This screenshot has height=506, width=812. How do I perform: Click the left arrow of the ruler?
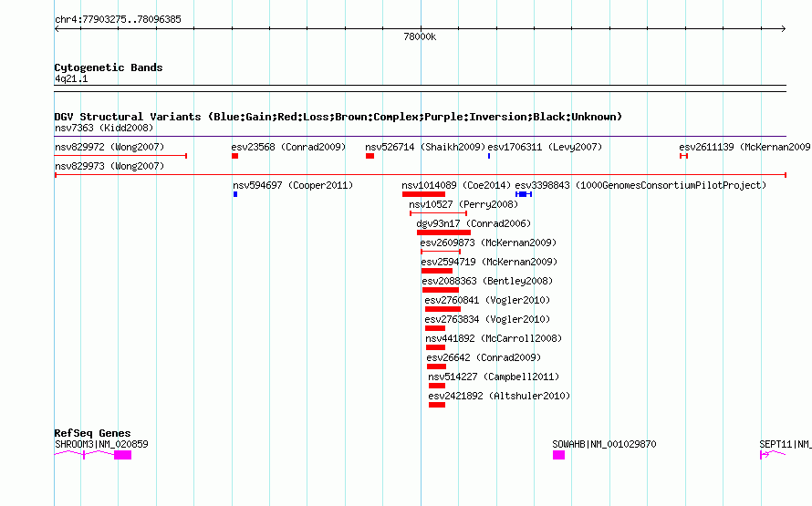57,29
